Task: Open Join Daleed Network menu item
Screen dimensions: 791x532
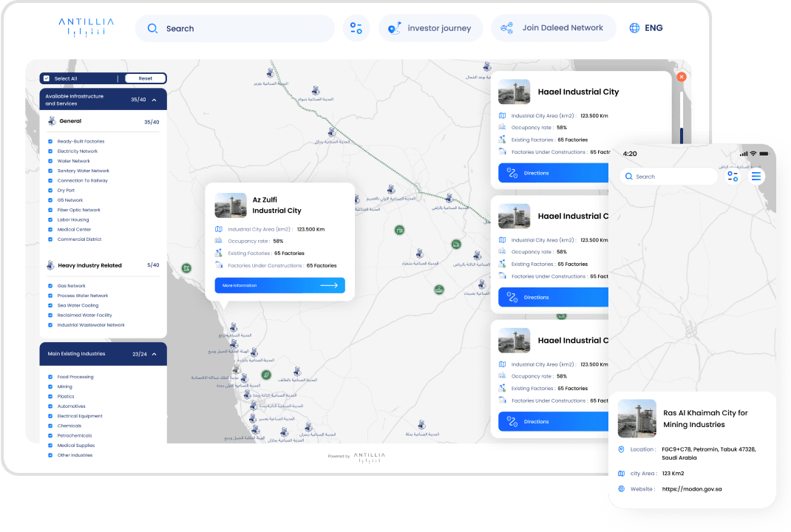Action: (x=553, y=28)
